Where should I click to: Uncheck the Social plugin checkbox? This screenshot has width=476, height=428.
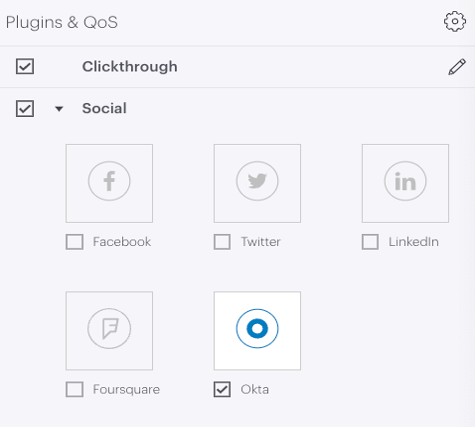(x=25, y=109)
